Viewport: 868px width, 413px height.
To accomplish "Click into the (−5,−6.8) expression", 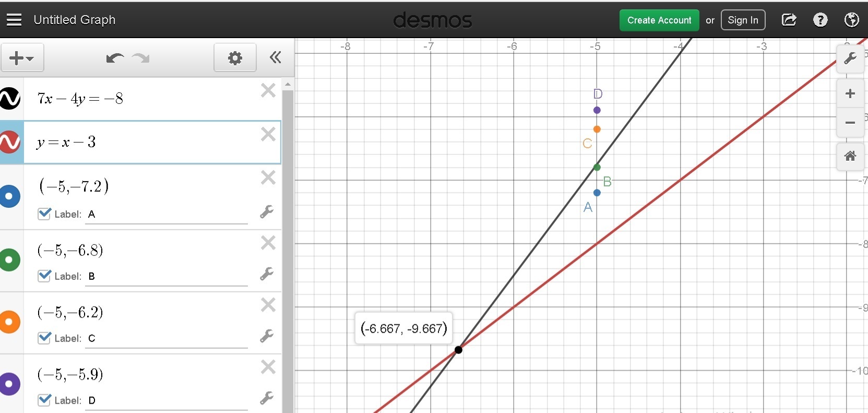I will click(x=70, y=250).
